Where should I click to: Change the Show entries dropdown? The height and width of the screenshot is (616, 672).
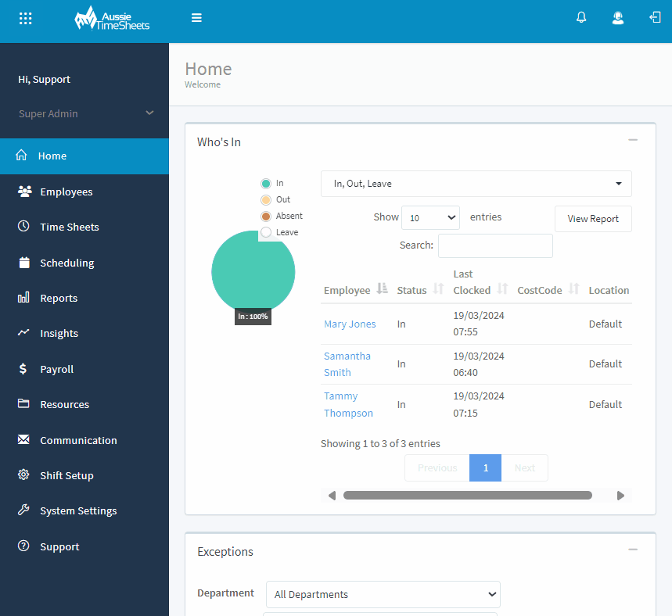coord(430,217)
